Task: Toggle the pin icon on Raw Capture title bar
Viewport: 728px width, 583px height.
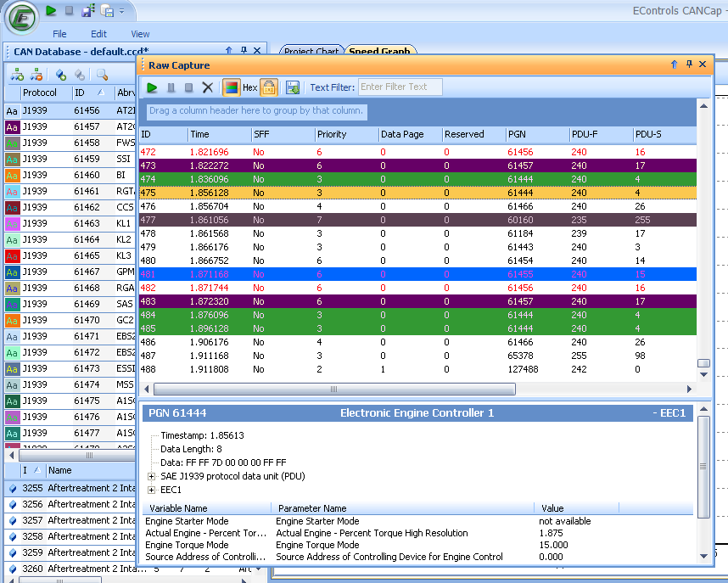Action: [x=689, y=64]
